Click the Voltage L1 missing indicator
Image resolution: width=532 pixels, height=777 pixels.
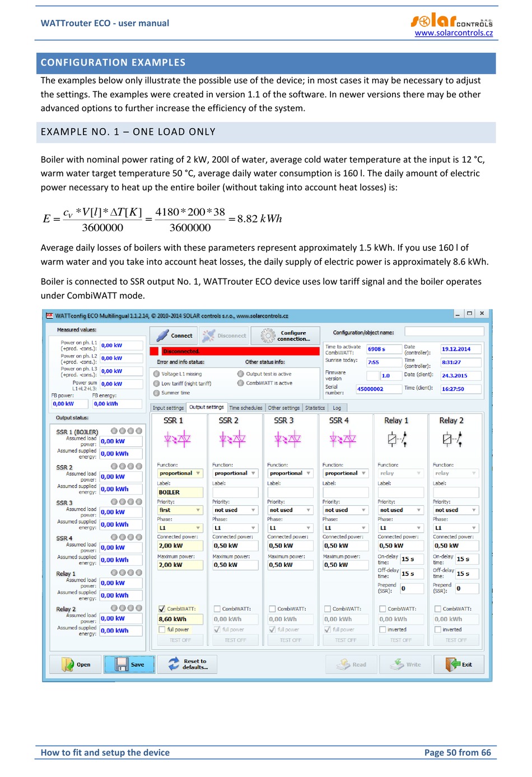(x=157, y=374)
